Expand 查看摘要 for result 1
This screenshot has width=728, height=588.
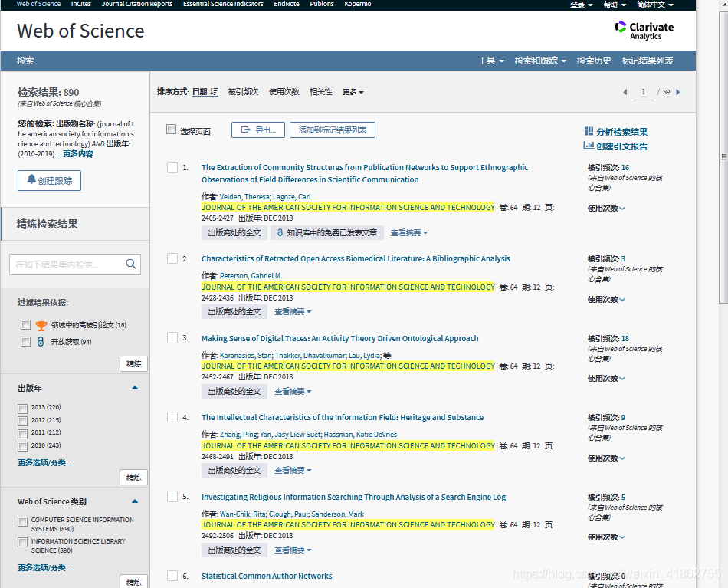click(408, 233)
